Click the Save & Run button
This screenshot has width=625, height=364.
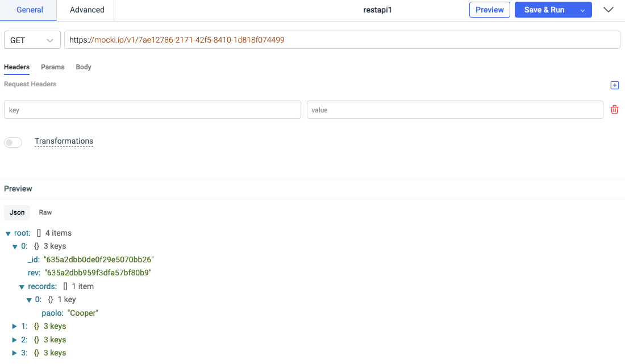544,10
